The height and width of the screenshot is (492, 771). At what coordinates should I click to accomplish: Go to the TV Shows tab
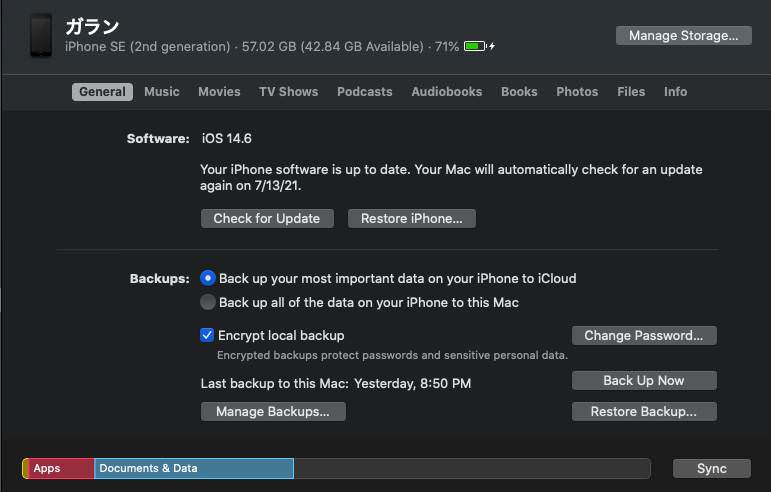pos(289,92)
